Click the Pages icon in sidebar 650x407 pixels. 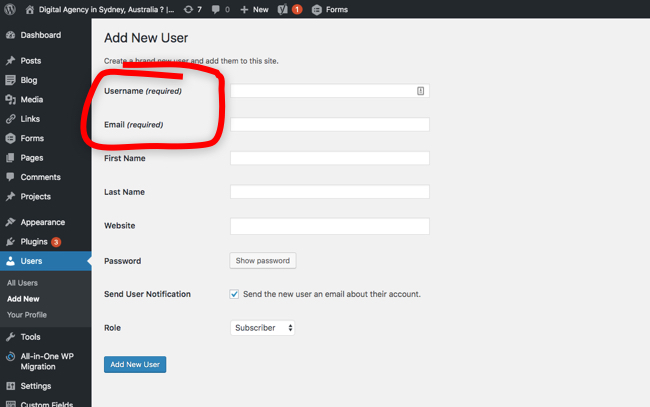(x=10, y=157)
